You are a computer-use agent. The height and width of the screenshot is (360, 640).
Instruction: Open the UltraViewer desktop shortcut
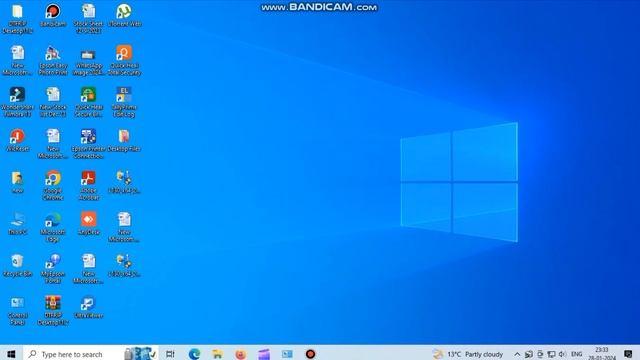89,307
